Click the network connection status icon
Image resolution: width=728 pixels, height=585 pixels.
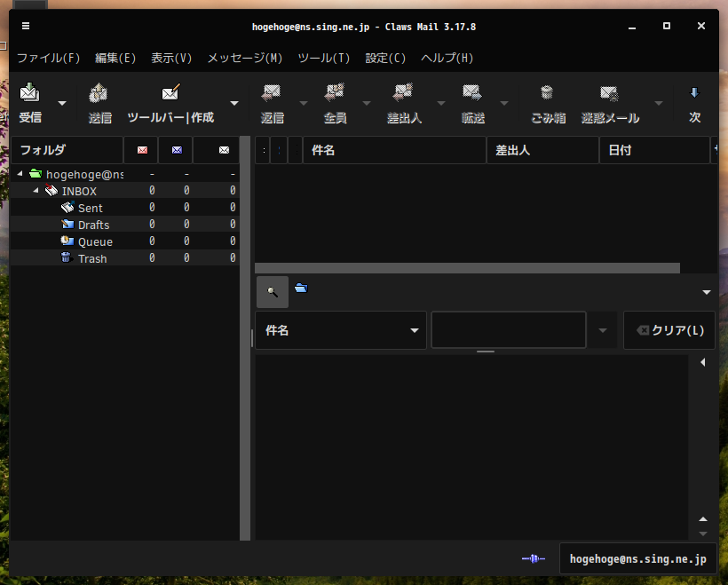coord(534,558)
